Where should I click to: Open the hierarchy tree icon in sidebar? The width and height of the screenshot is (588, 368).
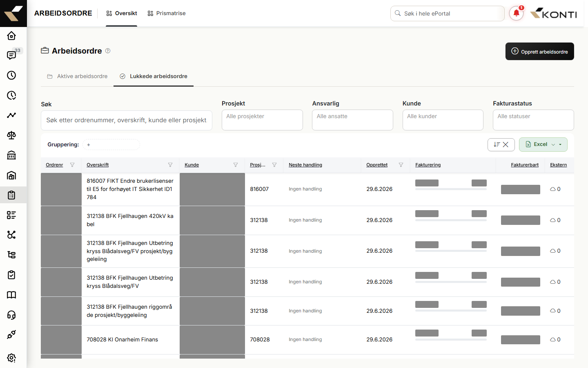click(x=11, y=255)
